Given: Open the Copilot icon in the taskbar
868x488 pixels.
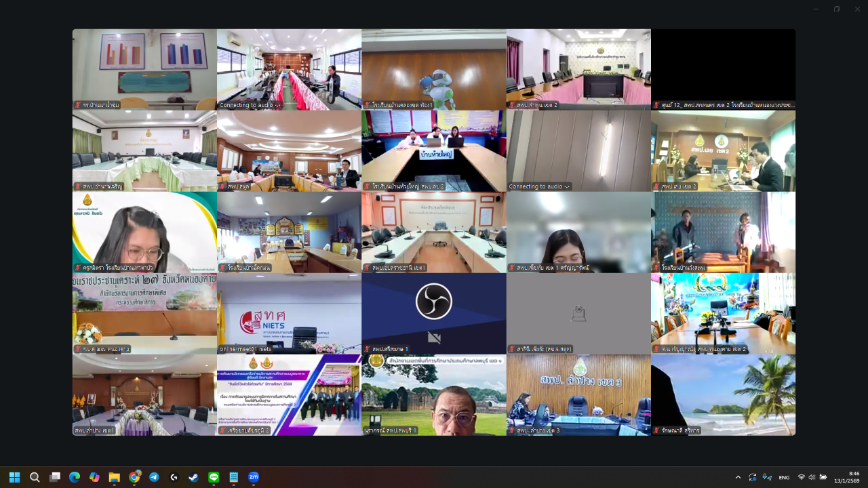Looking at the screenshot, I should 94,477.
